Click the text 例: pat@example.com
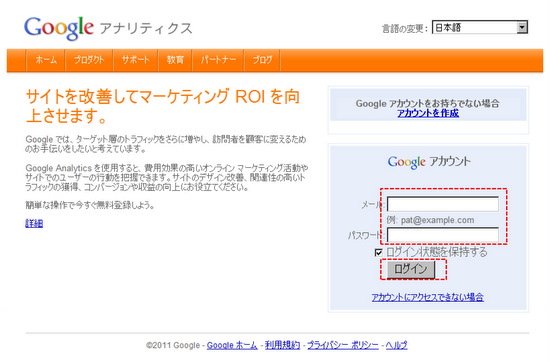The image size is (550, 362). point(430,220)
